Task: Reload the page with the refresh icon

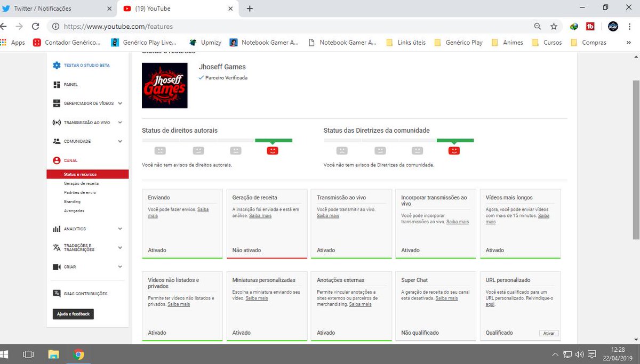Action: point(36,26)
